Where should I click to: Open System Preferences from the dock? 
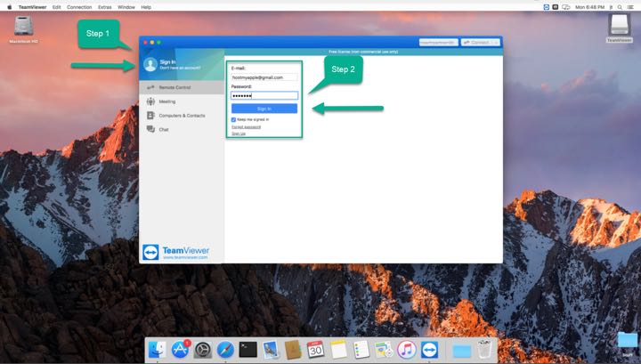point(202,350)
